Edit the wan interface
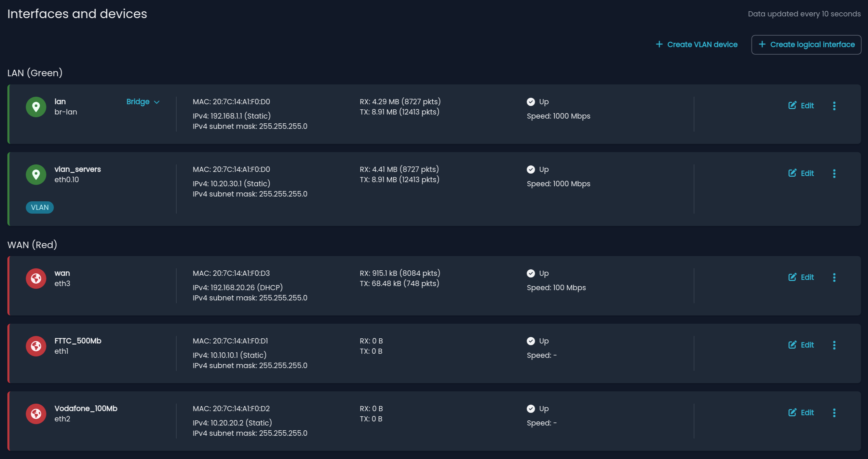This screenshot has width=868, height=459. click(801, 277)
